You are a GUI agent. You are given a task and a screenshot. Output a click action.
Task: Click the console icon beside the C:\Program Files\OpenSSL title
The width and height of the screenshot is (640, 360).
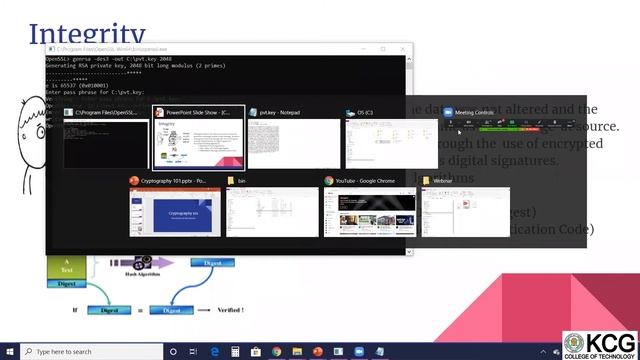coord(69,112)
